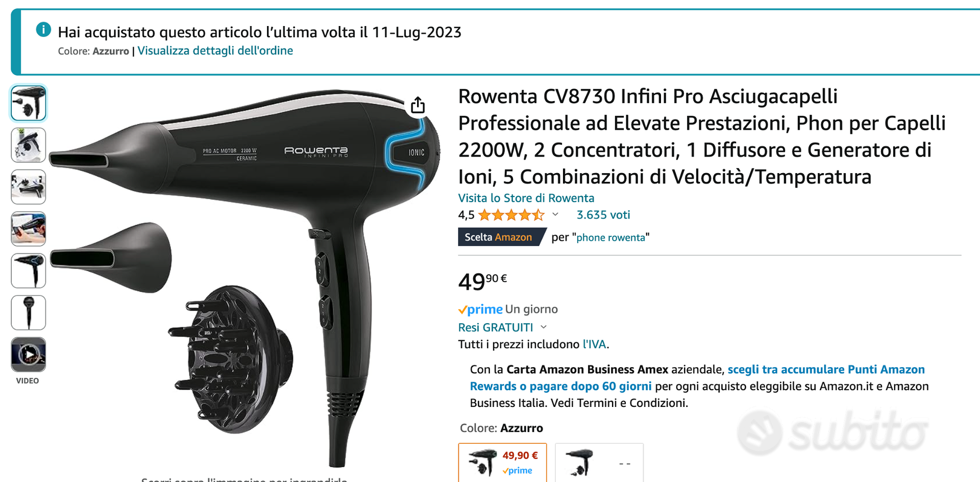Select fourth thumbnail showing hair drying
The image size is (980, 482).
point(29,229)
